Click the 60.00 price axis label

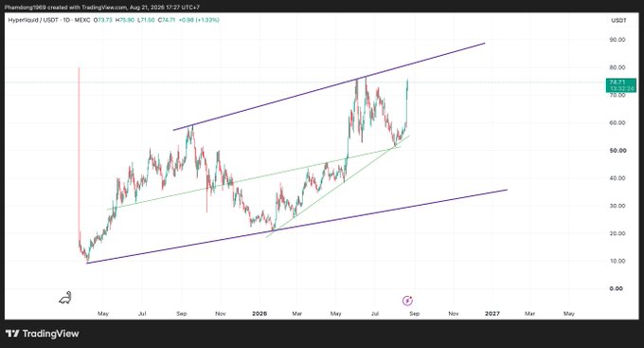(617, 123)
